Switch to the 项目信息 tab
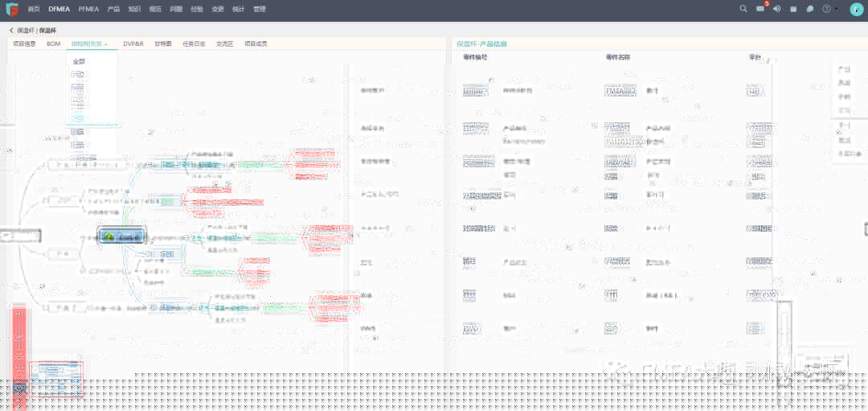The image size is (868, 411). 24,43
